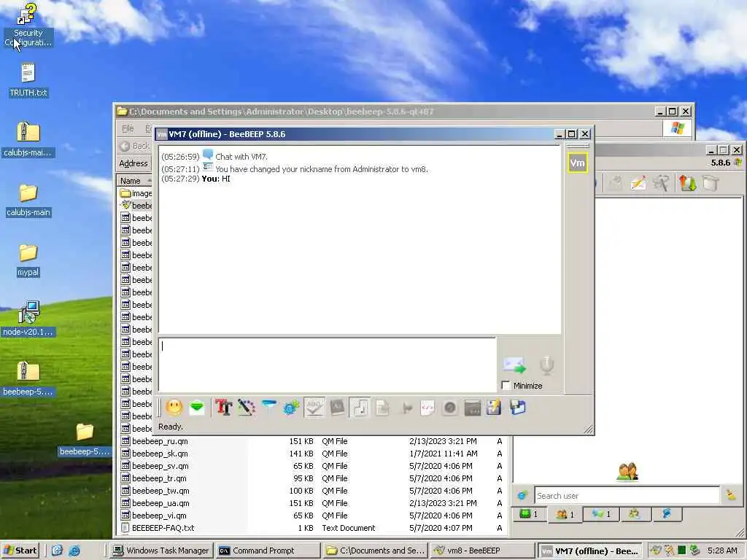Select the calubjs-main desktop folder

28,200
